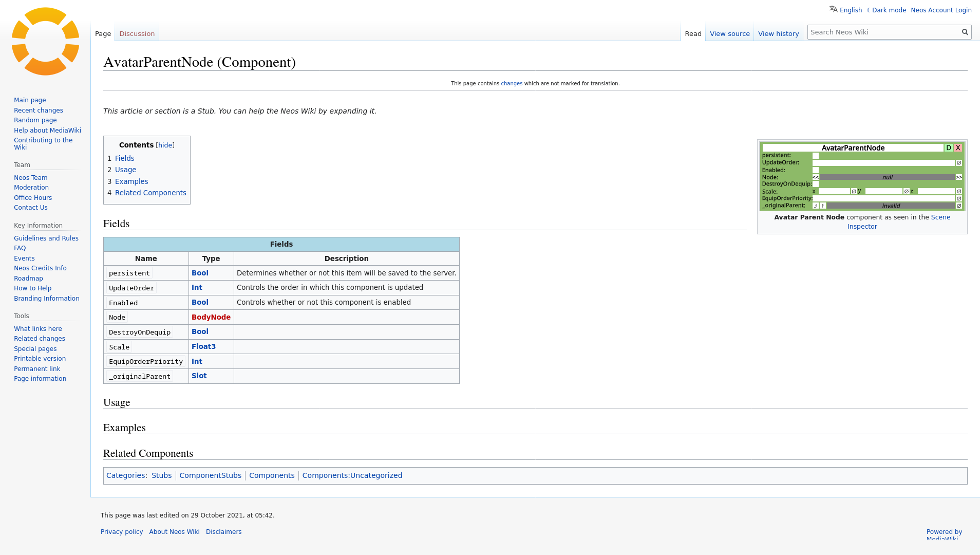Toggle the DestroyOnDequip checkbox in the inspector

point(816,184)
